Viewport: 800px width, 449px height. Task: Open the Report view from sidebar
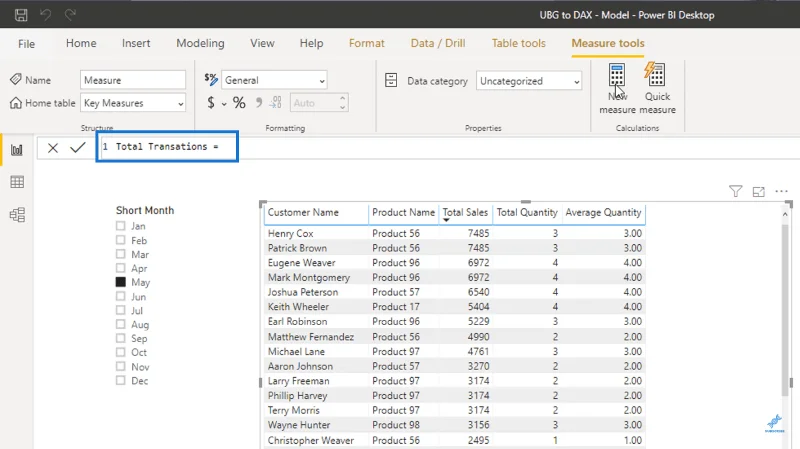17,150
